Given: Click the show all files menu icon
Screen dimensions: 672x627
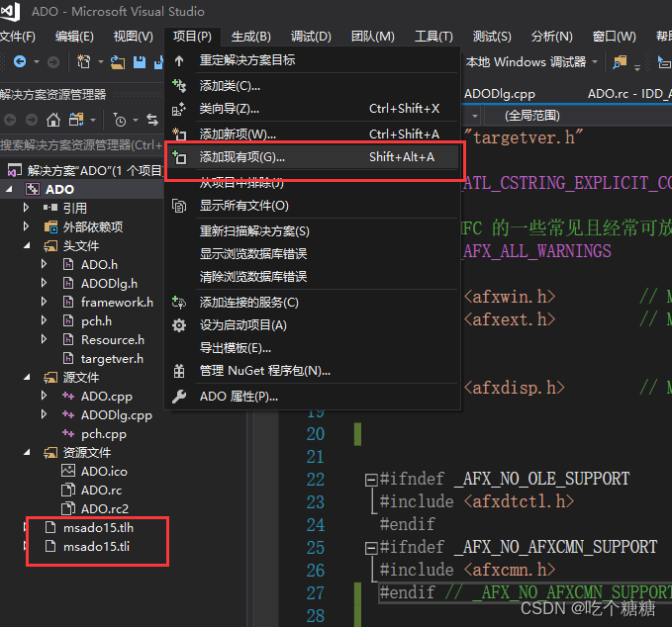Looking at the screenshot, I should point(179,206).
